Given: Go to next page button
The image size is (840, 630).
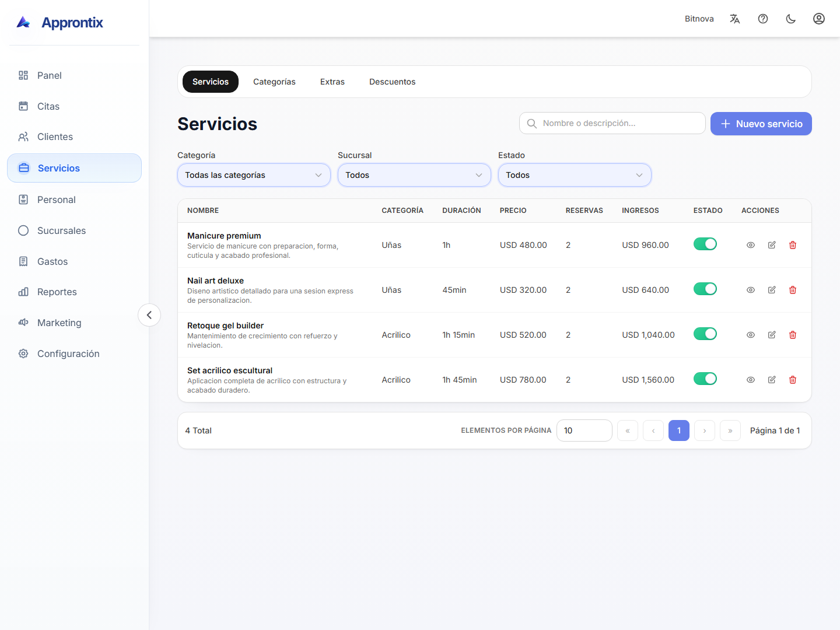Looking at the screenshot, I should 705,430.
